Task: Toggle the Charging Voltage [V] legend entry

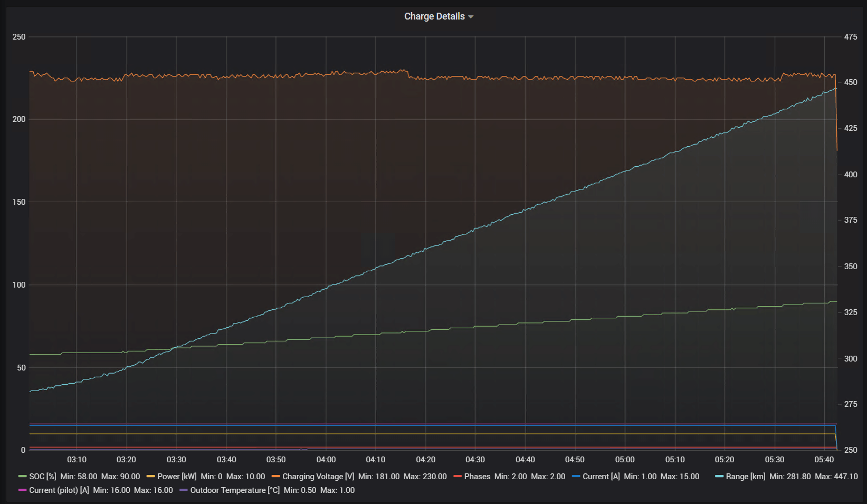Action: (318, 477)
